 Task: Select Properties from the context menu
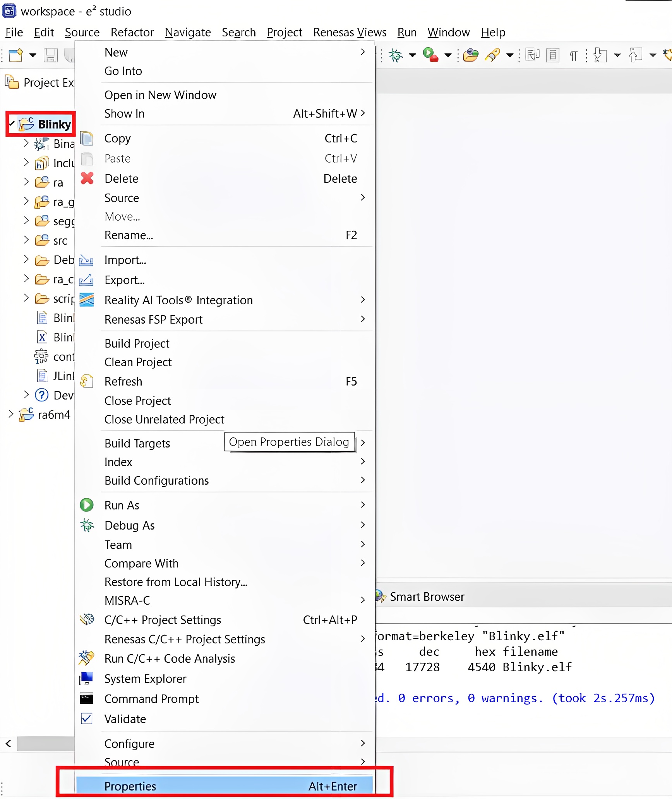[130, 786]
